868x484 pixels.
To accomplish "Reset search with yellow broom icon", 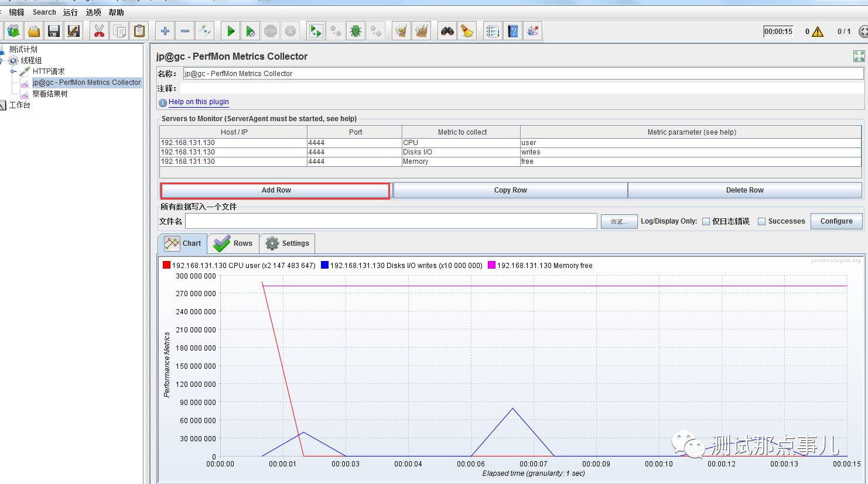I will click(x=467, y=31).
